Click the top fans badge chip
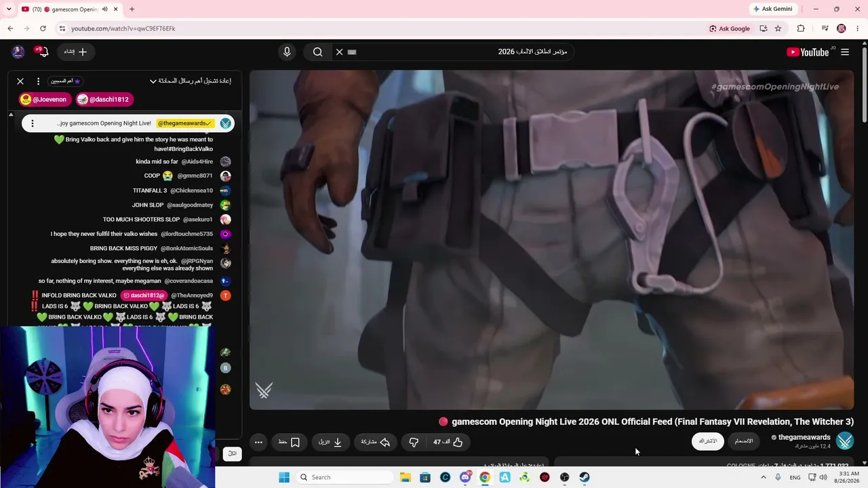 click(66, 81)
